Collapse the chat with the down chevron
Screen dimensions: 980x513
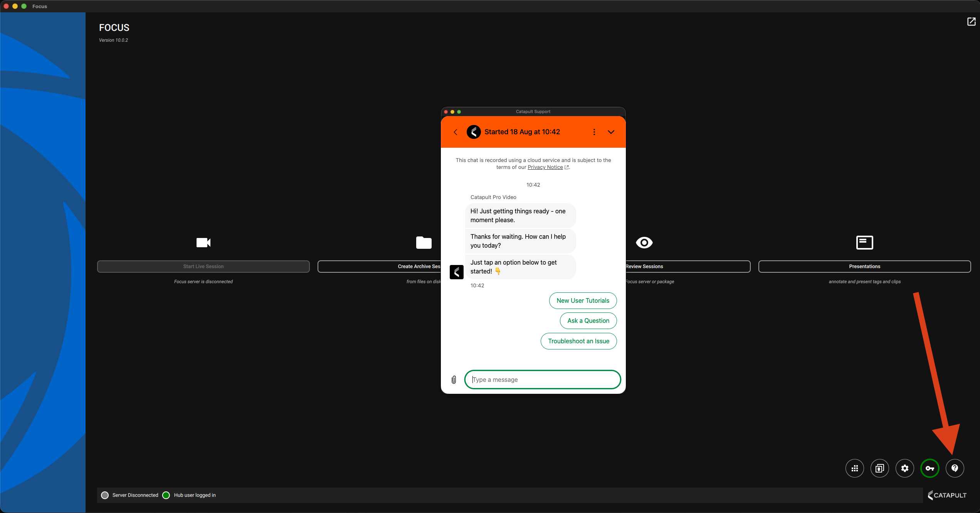(611, 132)
